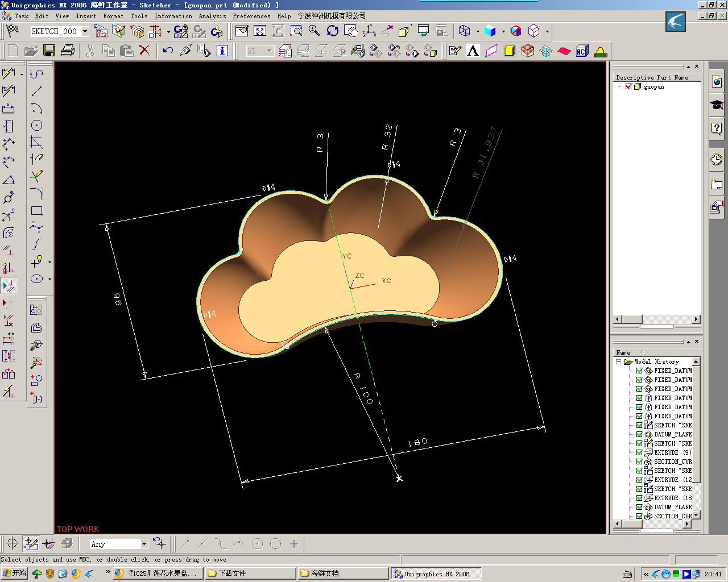Click the clock History icon on right bar

pyautogui.click(x=716, y=159)
